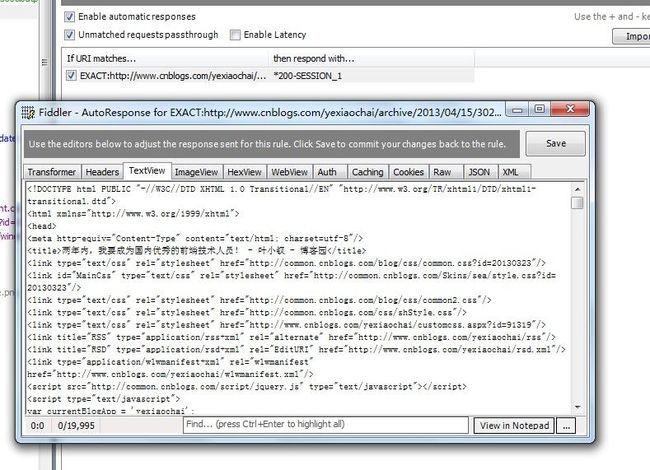650x470 pixels.
Task: Click the splitter grip icon on the left pane edge
Action: tap(44, 62)
